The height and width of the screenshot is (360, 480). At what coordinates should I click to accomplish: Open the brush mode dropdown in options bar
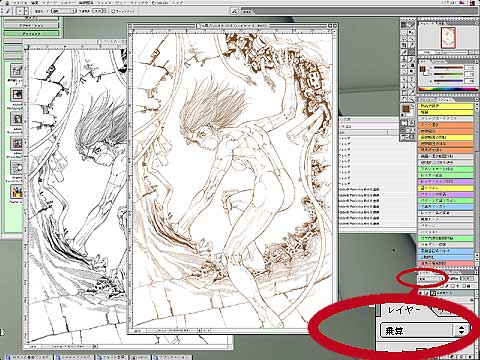coord(63,11)
